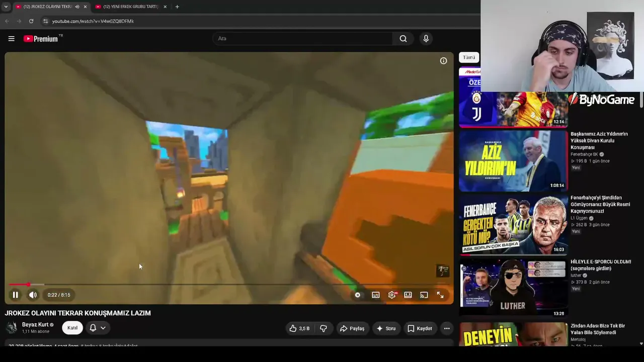The image size is (644, 362).
Task: Open player settings gear icon
Action: click(x=392, y=295)
